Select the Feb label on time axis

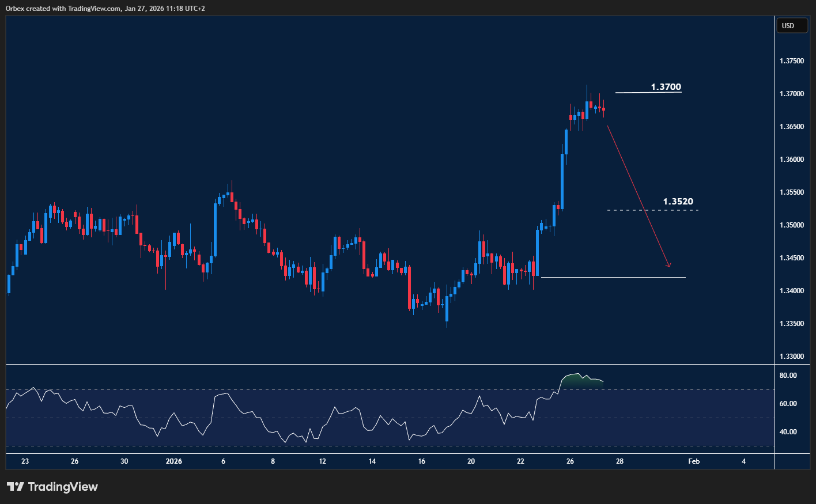[694, 461]
